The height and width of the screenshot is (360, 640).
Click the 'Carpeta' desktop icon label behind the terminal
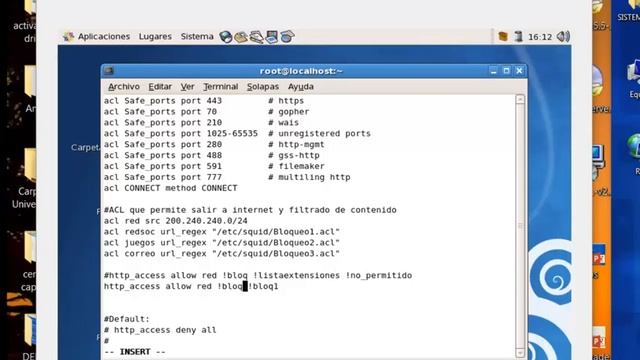tap(85, 147)
